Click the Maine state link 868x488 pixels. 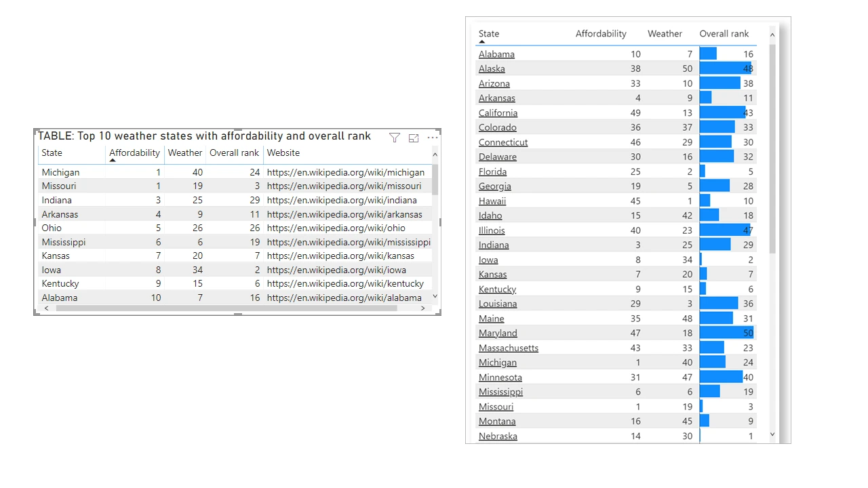[x=492, y=319]
